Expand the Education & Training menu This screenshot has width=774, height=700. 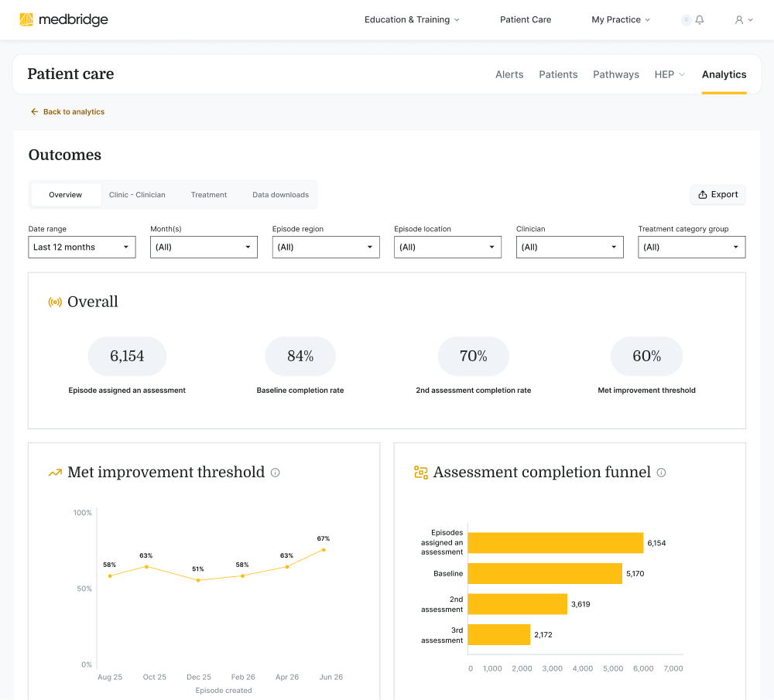pos(412,20)
